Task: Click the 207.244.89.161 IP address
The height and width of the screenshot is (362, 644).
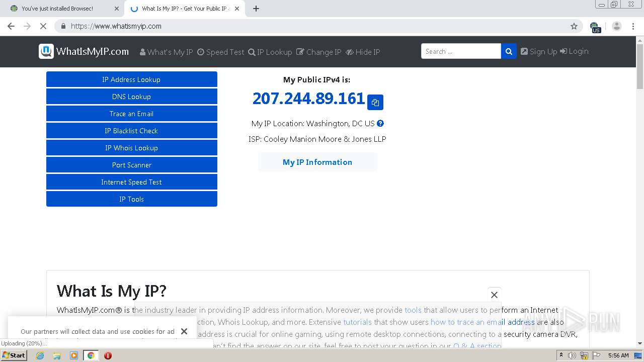Action: (x=308, y=99)
